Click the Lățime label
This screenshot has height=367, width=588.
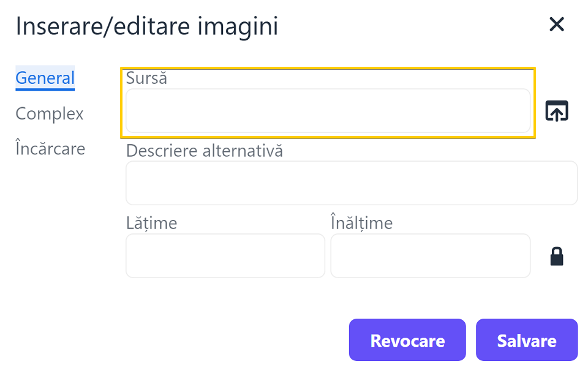pos(151,223)
